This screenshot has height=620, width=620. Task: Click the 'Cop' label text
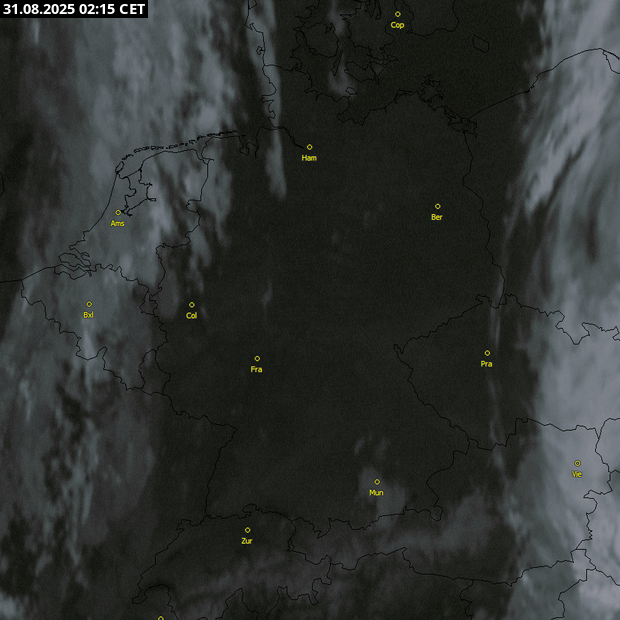point(397,25)
